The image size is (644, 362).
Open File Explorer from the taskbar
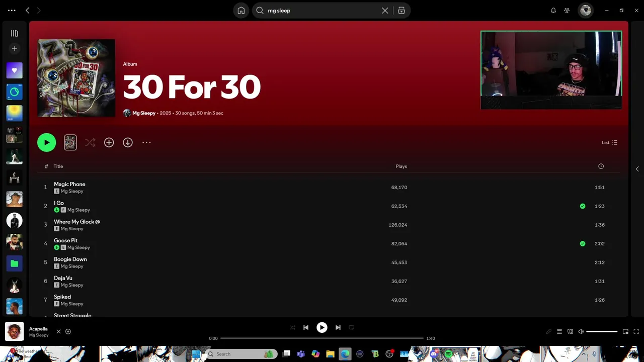pos(330,354)
